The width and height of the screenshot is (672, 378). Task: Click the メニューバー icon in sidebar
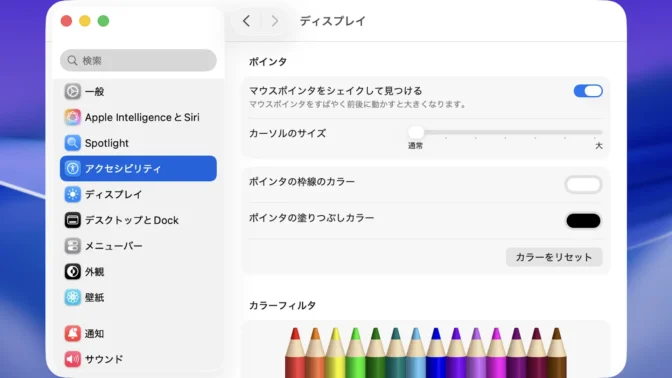pos(72,246)
